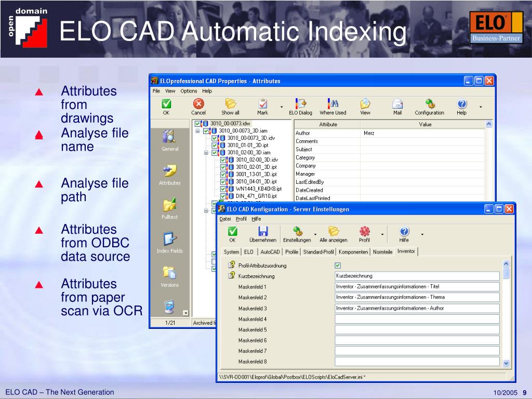The image size is (532, 399).
Task: Expand the sidebar overflow arrow below Versions
Action: 185,313
